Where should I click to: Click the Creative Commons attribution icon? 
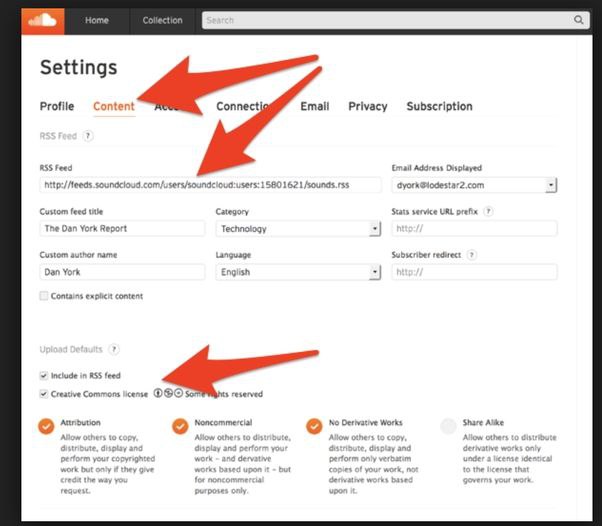tap(158, 393)
